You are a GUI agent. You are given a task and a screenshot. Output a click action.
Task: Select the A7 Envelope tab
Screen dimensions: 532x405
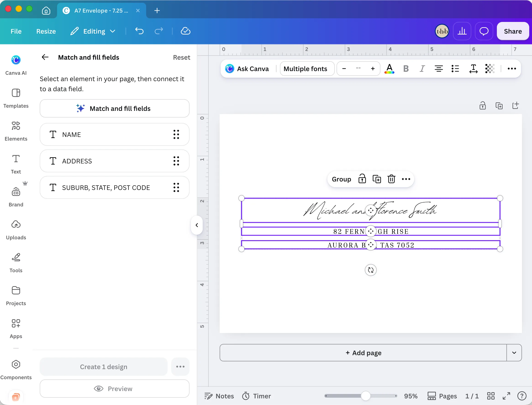101,10
